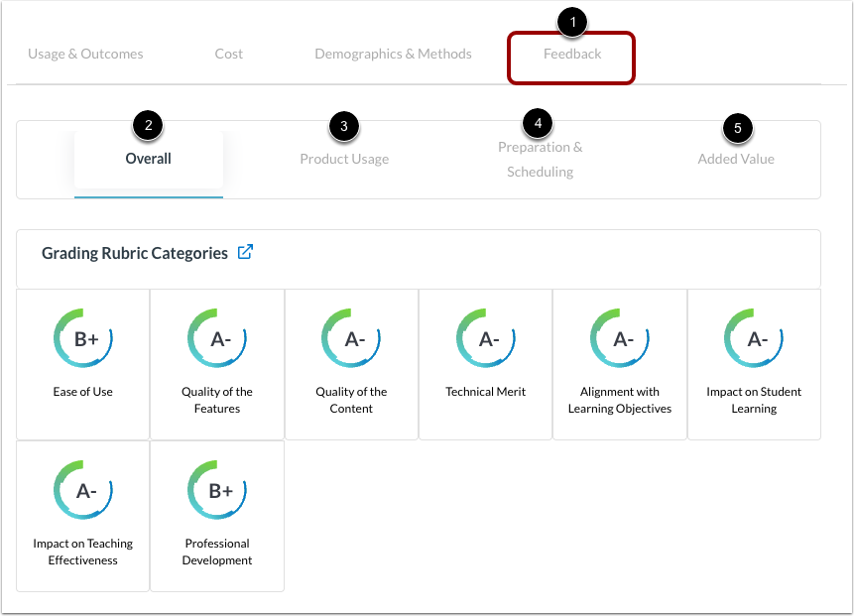The height and width of the screenshot is (616, 854).
Task: Select the A- grade indicator for Quality of the Features
Action: point(216,337)
